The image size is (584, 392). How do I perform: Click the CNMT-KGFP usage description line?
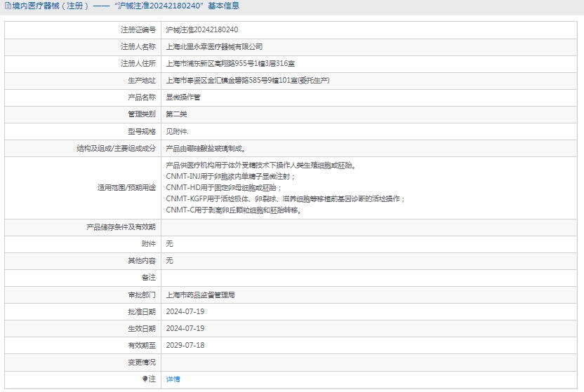285,199
